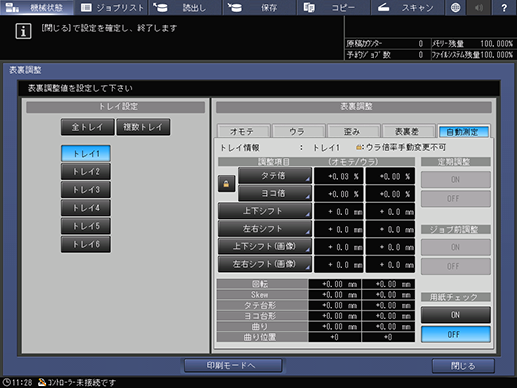The height and width of the screenshot is (388, 517).
Task: Click 印刷モードへ button
Action: [233, 366]
